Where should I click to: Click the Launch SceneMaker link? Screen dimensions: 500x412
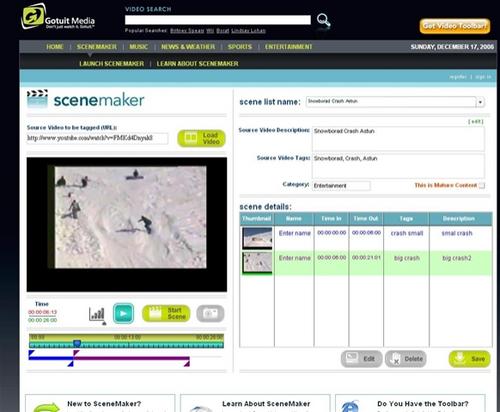[112, 64]
